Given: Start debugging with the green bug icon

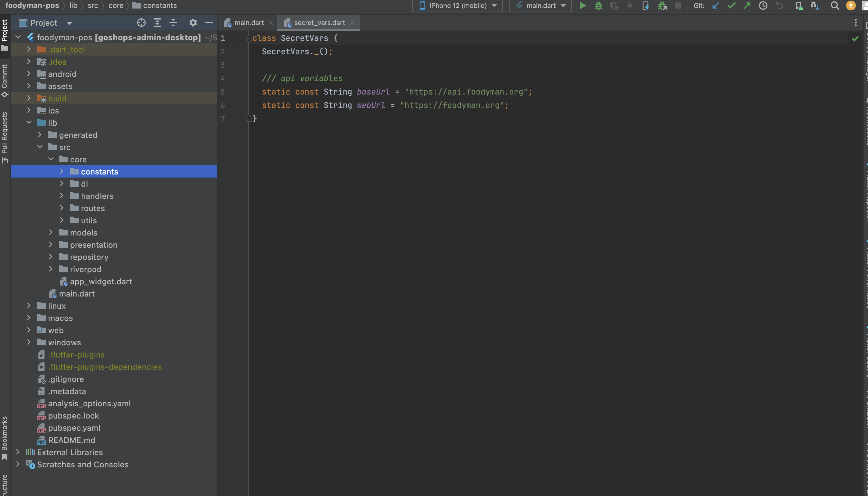Looking at the screenshot, I should click(x=599, y=5).
